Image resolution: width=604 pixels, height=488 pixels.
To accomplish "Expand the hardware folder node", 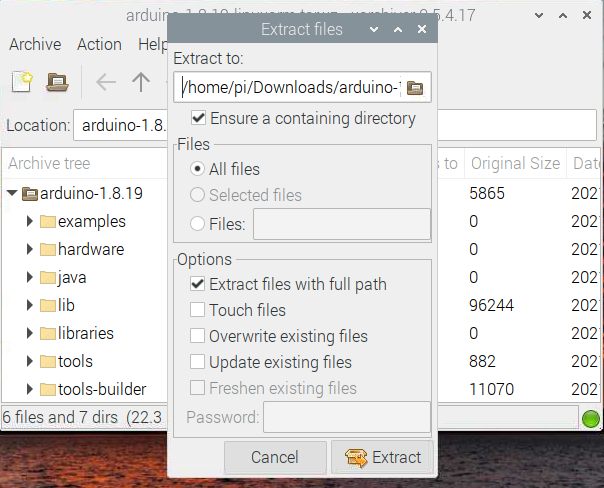I will tap(30, 250).
